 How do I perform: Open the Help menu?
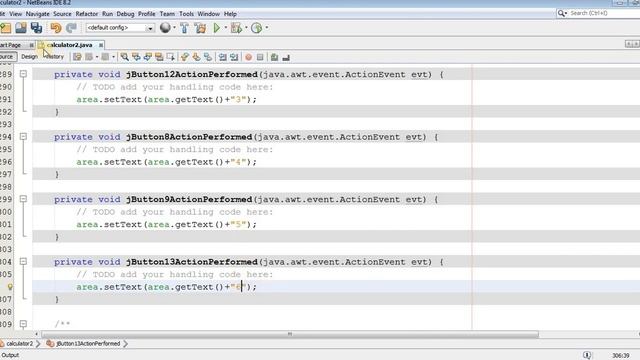pyautogui.click(x=230, y=13)
